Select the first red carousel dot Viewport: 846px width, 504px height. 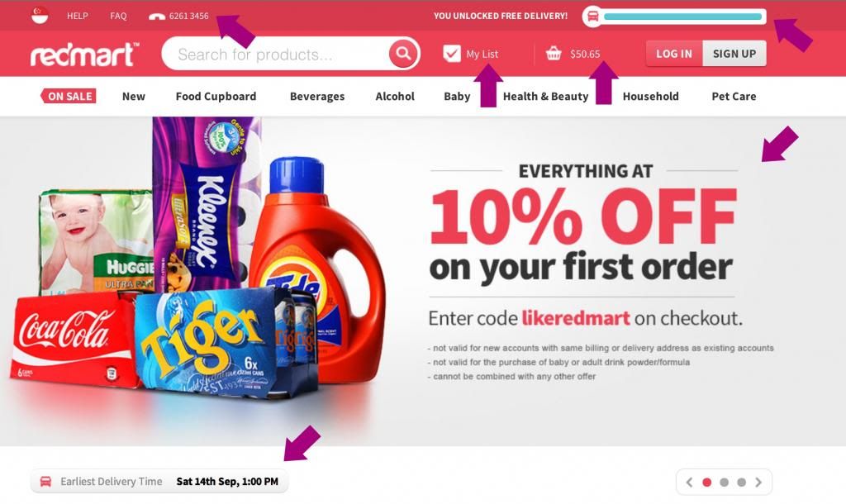[707, 482]
